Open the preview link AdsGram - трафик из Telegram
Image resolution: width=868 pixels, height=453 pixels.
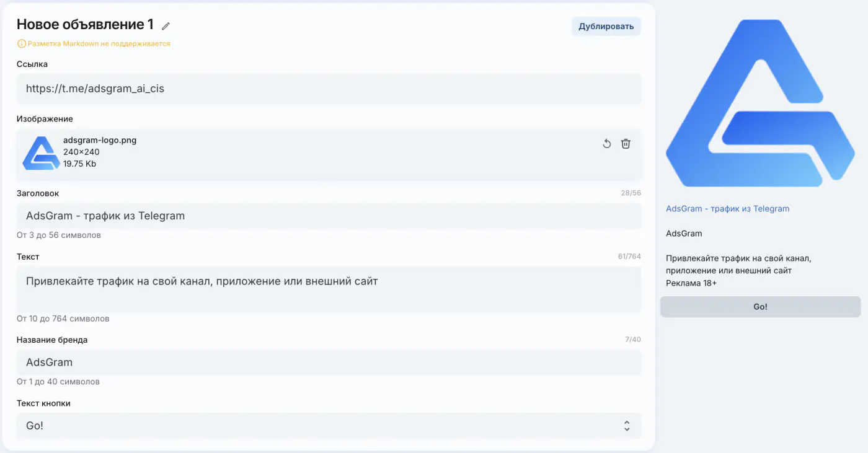point(727,209)
